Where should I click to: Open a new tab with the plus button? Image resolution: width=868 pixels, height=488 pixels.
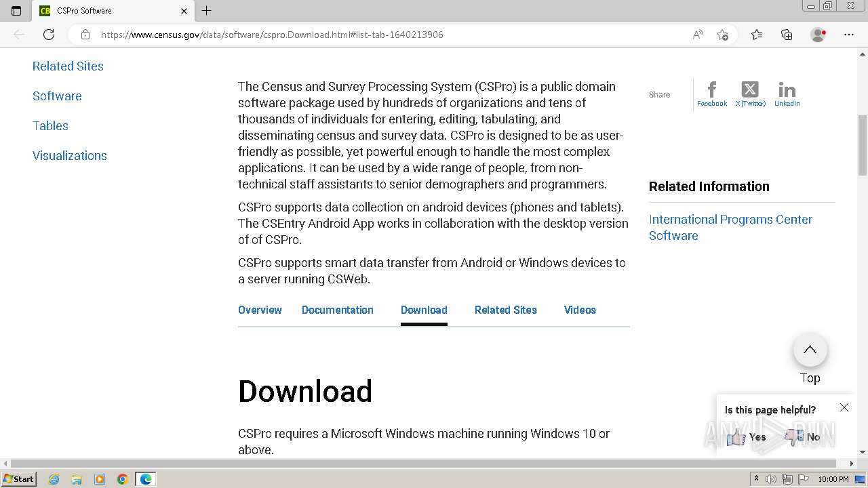pos(207,10)
